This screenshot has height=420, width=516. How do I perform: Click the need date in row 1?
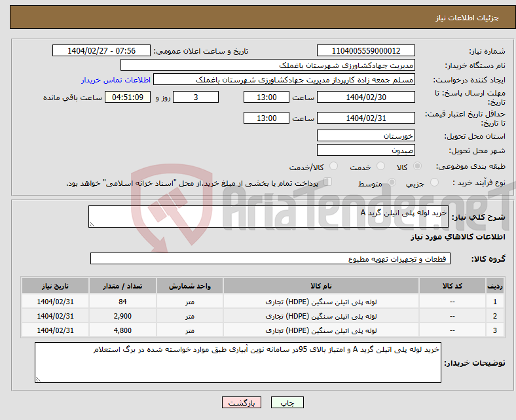coord(55,302)
